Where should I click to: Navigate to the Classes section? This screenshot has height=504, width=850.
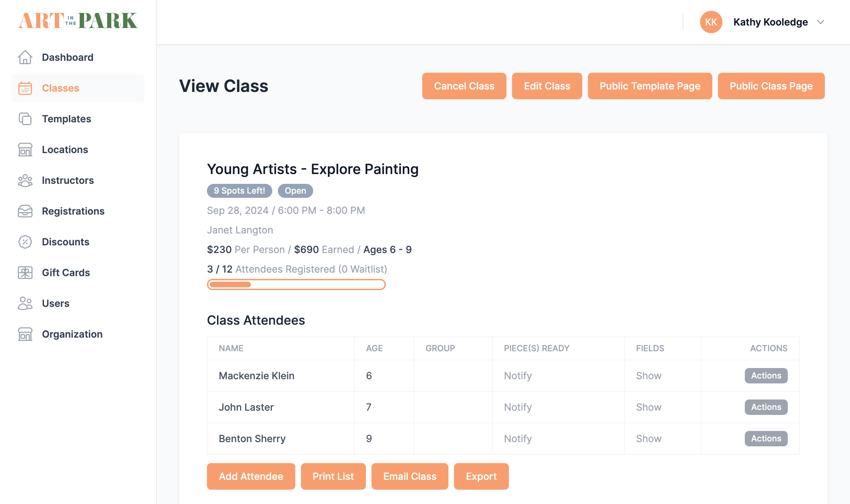pyautogui.click(x=60, y=88)
